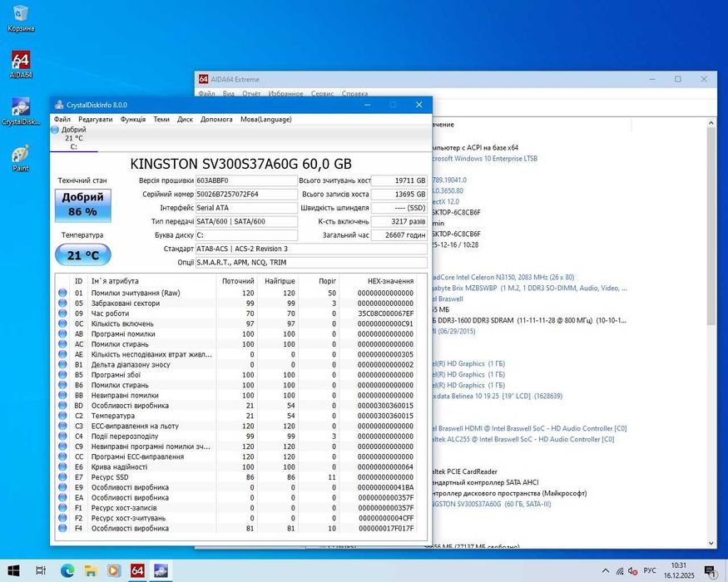
Task: Click the Добрий 86 % health status button
Action: point(82,205)
